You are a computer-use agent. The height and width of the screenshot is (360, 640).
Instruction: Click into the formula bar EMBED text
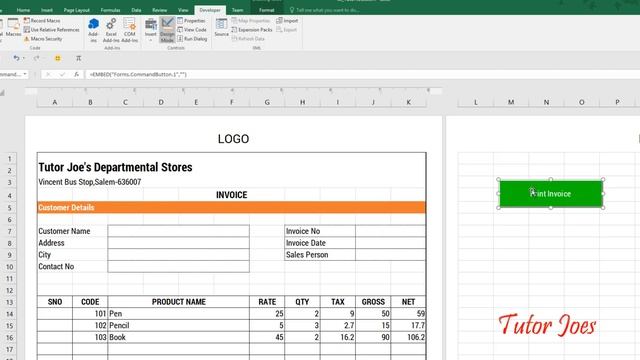tap(138, 74)
